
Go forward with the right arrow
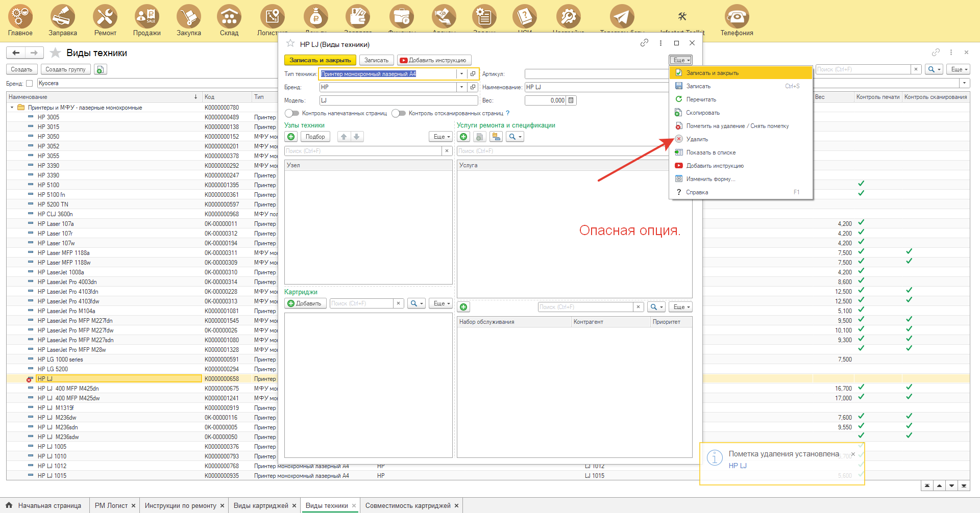coord(34,53)
